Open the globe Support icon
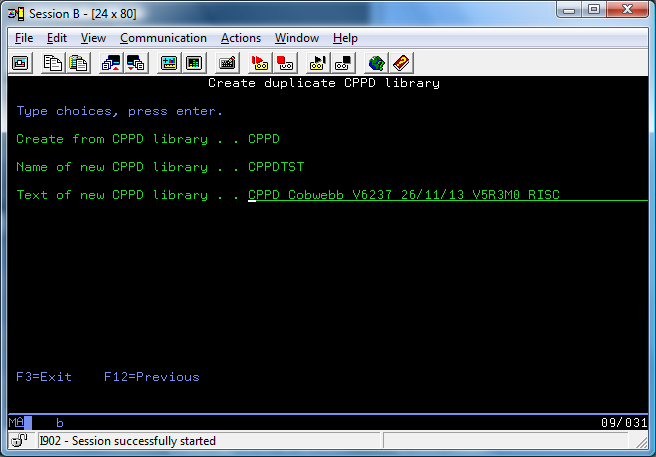Image resolution: width=656 pixels, height=457 pixels. click(376, 63)
